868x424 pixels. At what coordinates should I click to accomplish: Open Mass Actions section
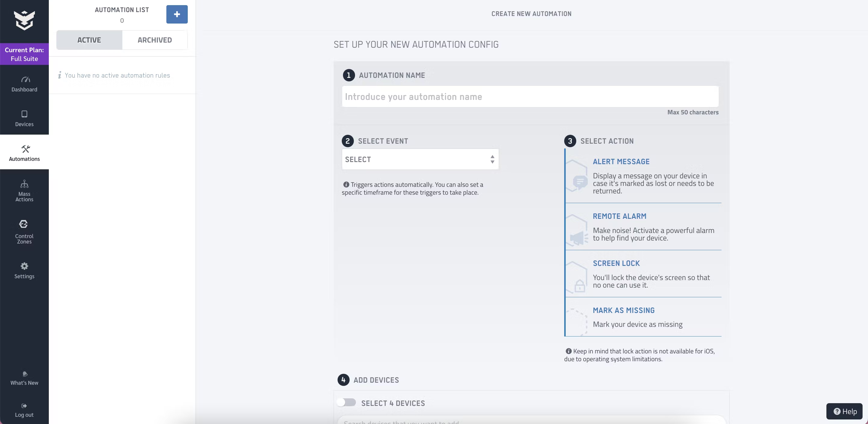coord(24,191)
